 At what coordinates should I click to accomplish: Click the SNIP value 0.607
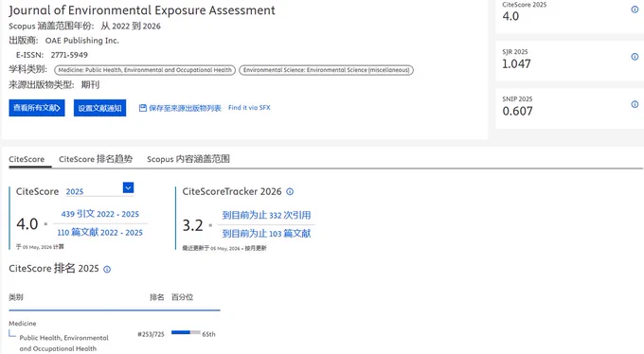pyautogui.click(x=517, y=112)
